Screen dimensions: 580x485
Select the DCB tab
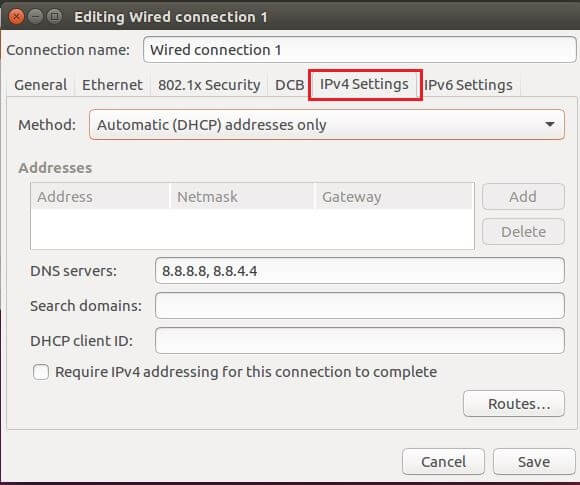[x=289, y=85]
